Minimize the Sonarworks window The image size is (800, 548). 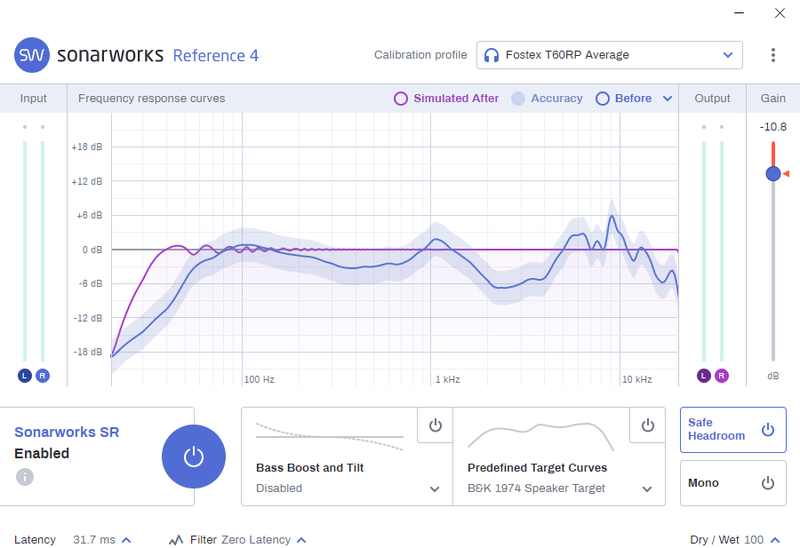coord(739,13)
